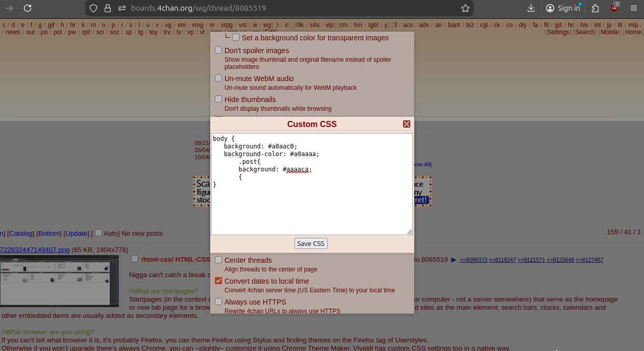Follow reply link >>8096373
644x351 pixels.
(x=474, y=260)
